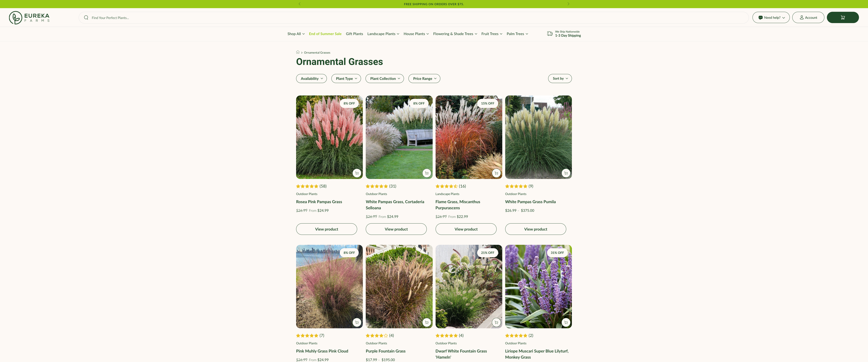View product for White Pampas Grass Cortaderia Selloana

pos(396,229)
